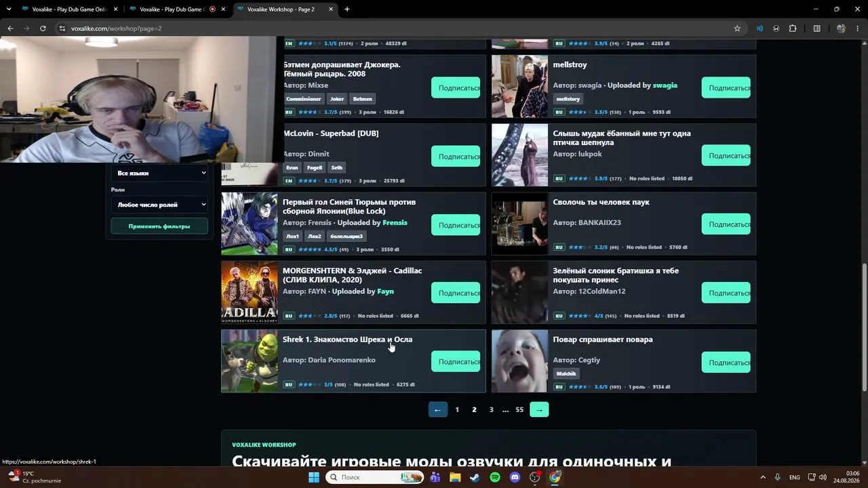Viewport: 868px width, 488px height.
Task: Open the weather widget on the taskbar
Action: coord(34,477)
